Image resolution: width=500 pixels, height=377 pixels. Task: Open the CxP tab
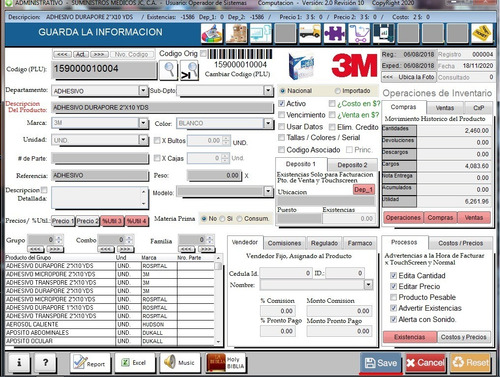tap(478, 108)
